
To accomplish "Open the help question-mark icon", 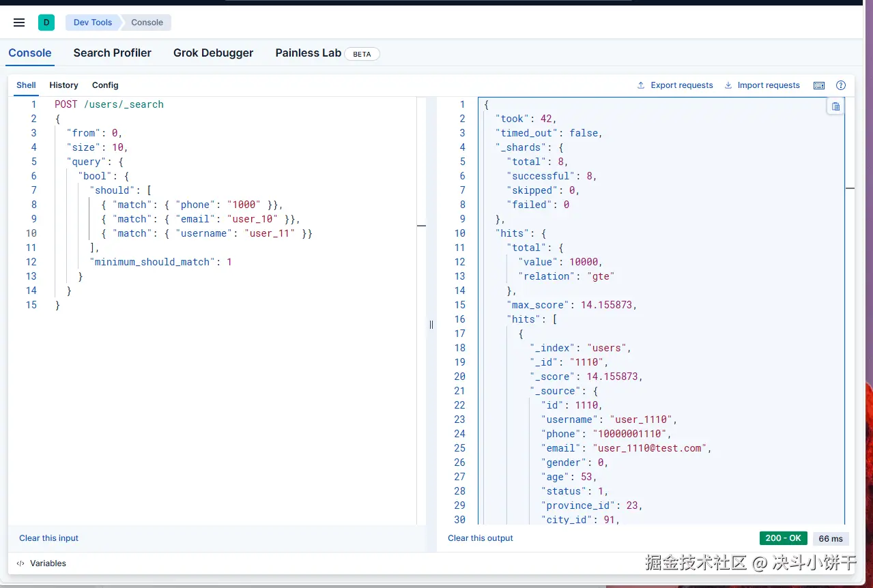I will click(x=841, y=85).
